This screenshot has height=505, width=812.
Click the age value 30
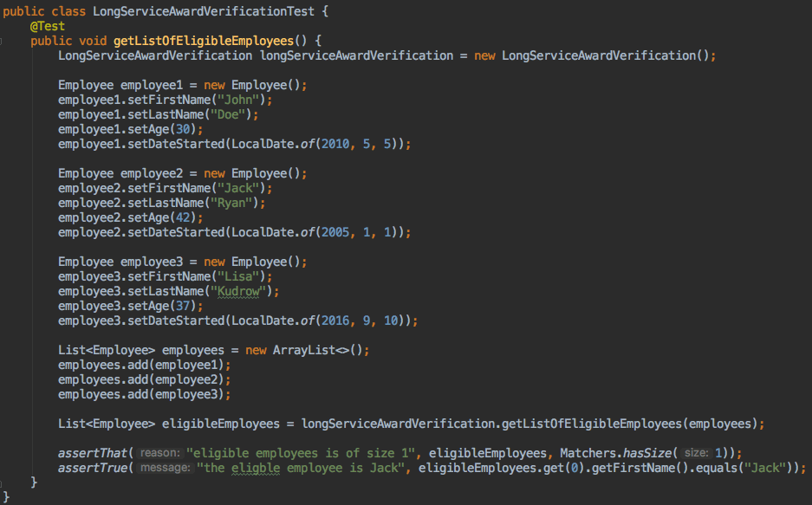pyautogui.click(x=183, y=129)
